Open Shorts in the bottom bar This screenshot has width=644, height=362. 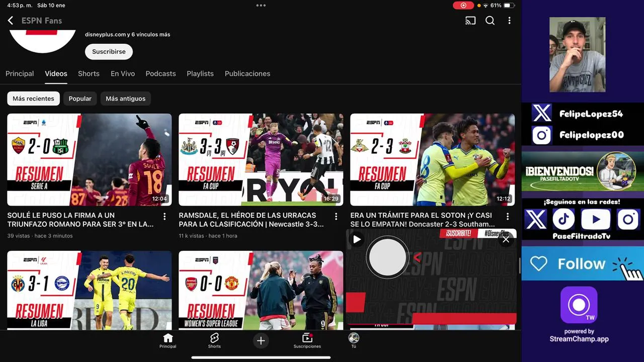tap(214, 341)
